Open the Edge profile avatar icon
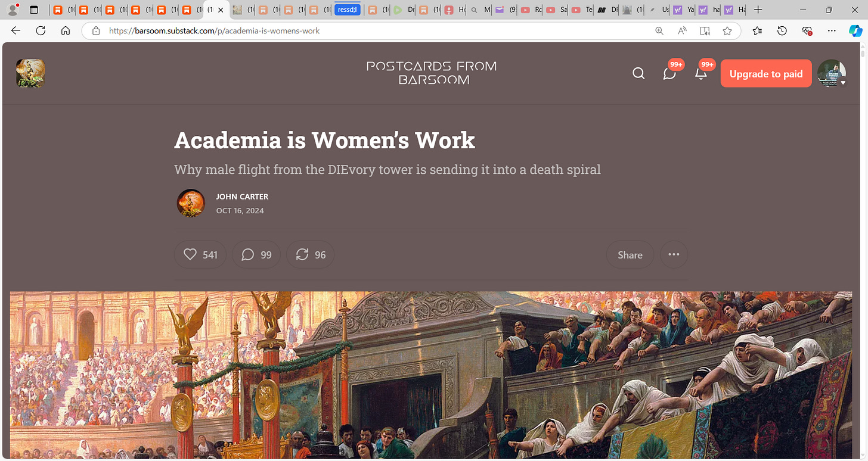 click(13, 10)
